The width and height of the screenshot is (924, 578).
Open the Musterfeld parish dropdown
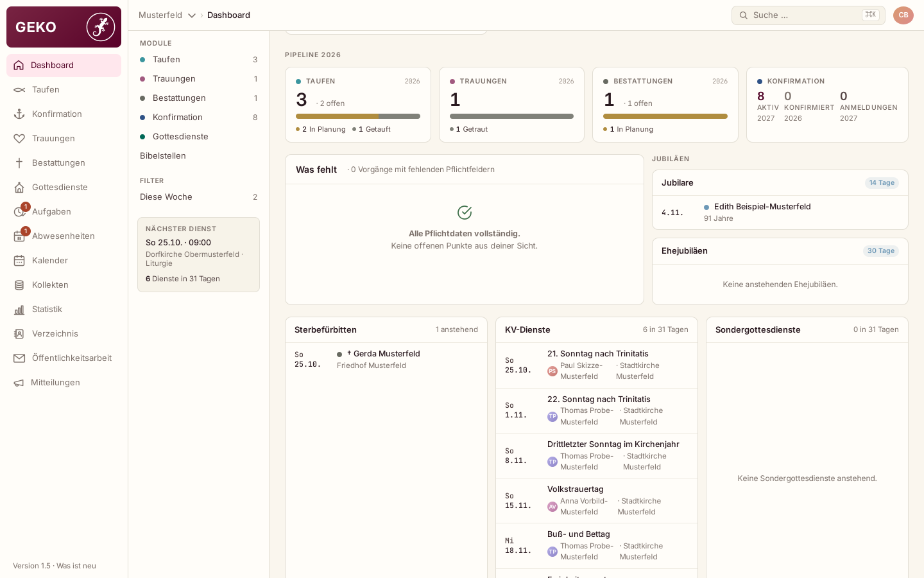[167, 15]
